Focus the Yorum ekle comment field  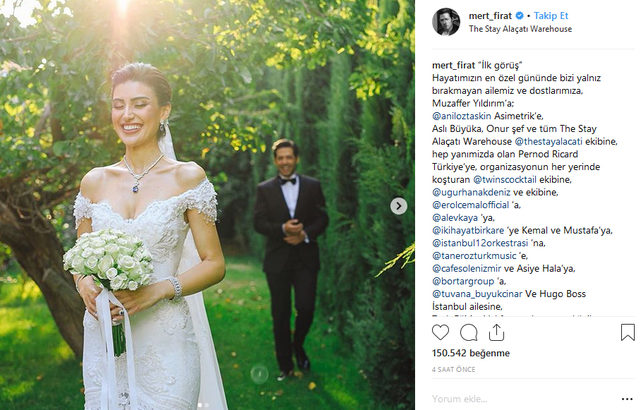pos(522,399)
